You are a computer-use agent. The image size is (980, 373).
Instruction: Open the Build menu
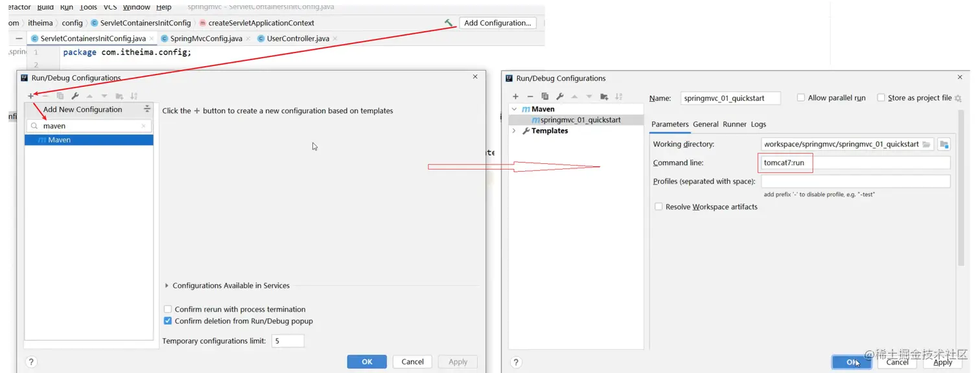tap(45, 7)
